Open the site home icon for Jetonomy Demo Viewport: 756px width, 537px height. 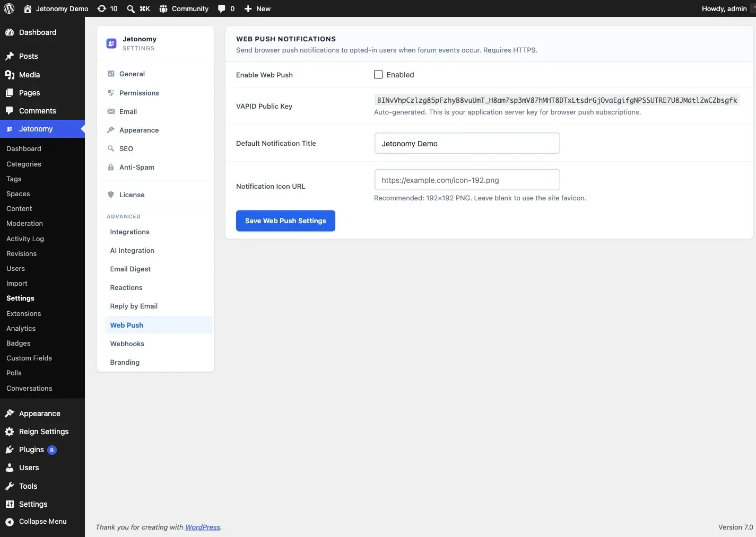tap(28, 8)
